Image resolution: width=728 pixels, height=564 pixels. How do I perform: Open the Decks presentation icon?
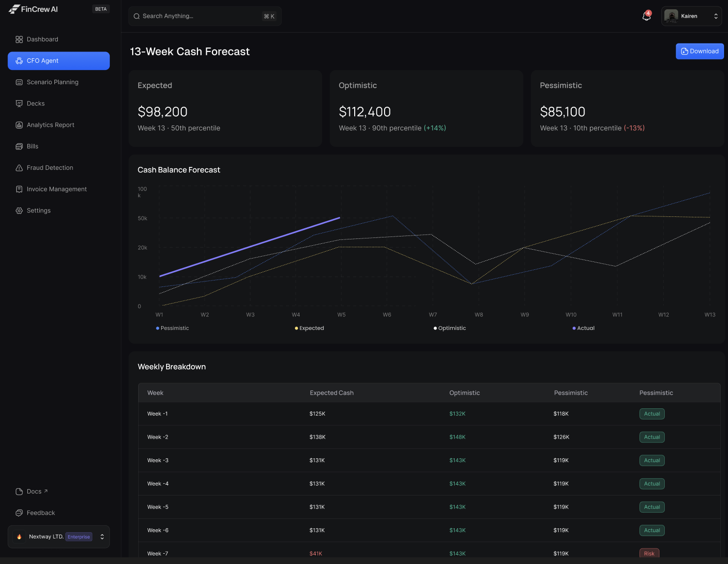(19, 103)
